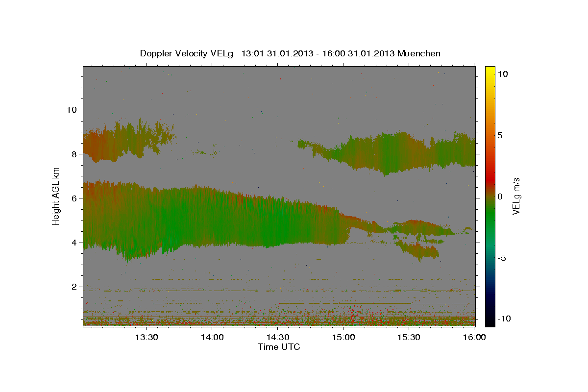Click the 'Muenchen' location text in title

coord(419,53)
